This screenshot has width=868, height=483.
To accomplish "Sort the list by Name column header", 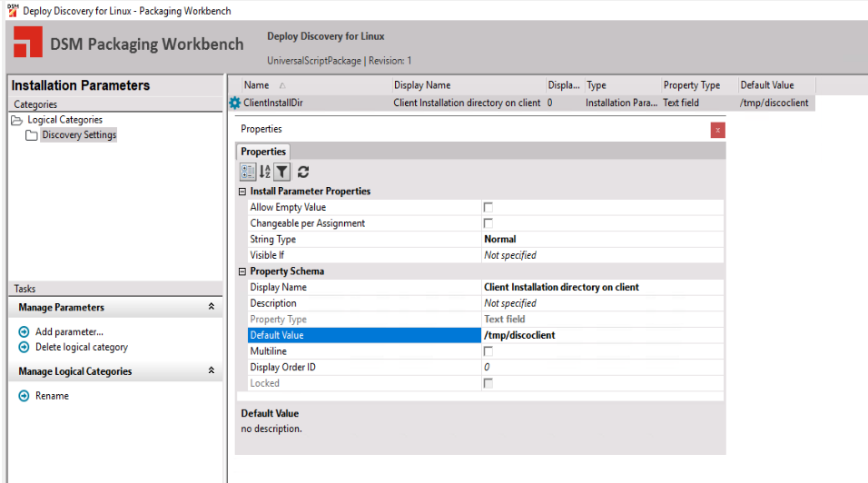I will (257, 85).
